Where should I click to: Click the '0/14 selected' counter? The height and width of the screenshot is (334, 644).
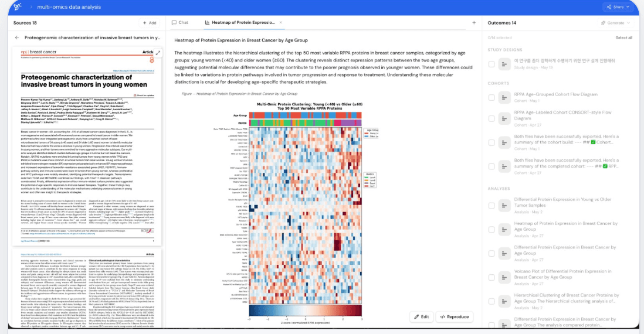tap(500, 38)
